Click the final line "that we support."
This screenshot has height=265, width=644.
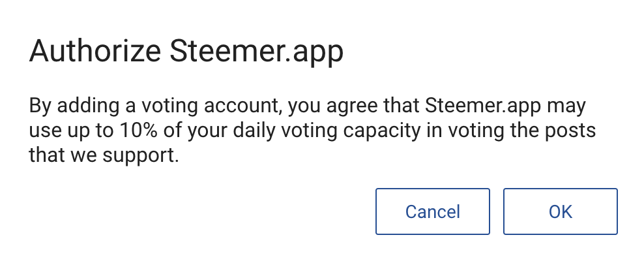[x=104, y=155]
